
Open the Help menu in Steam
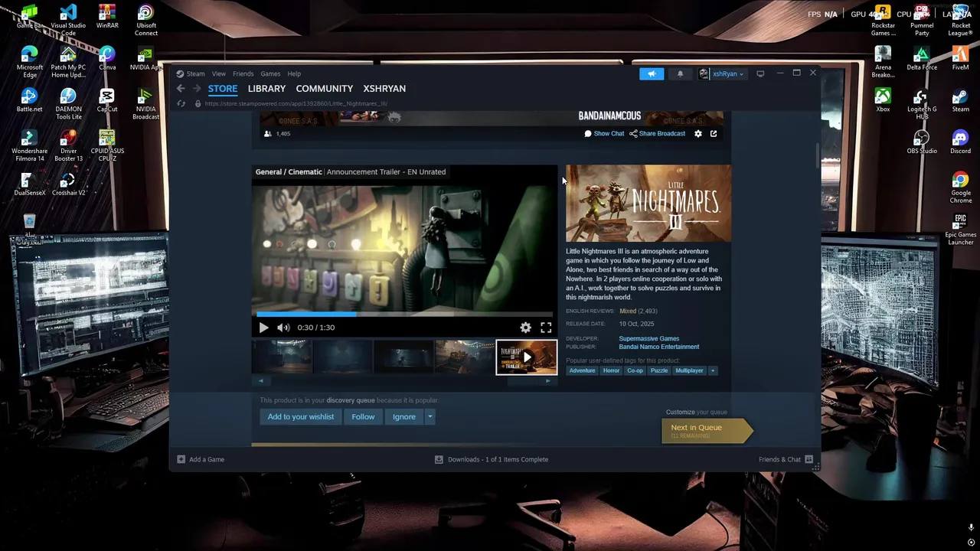coord(294,73)
